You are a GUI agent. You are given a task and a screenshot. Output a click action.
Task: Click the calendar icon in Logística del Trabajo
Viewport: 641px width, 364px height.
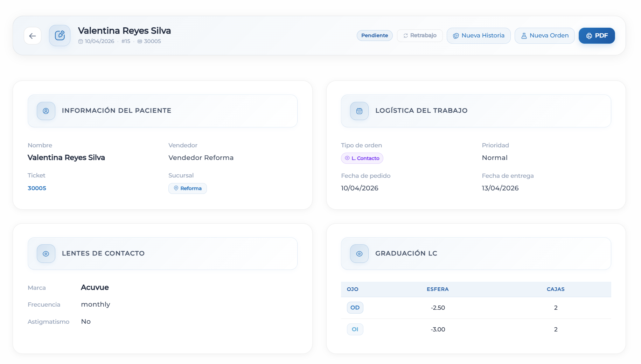359,111
